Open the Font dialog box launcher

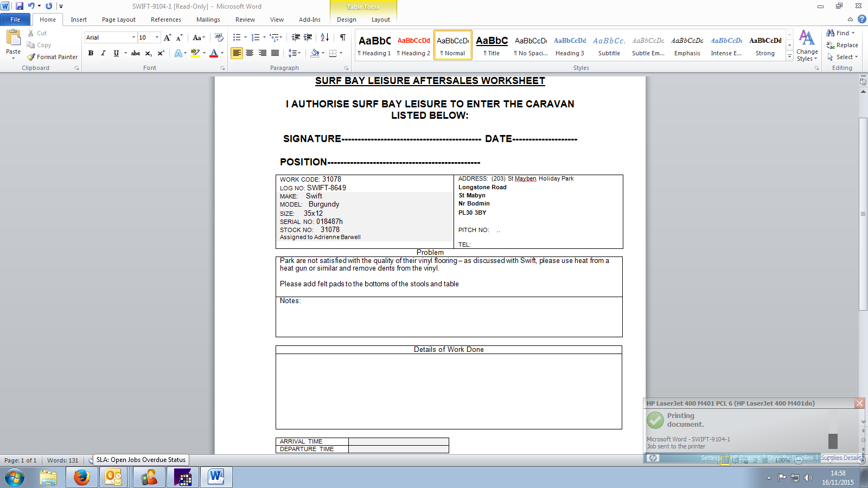coord(222,68)
